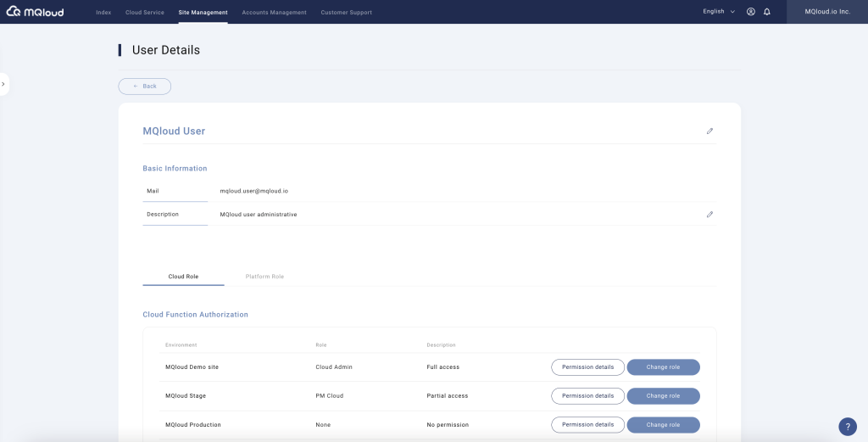Select the Site Management menu
Image resolution: width=868 pixels, height=442 pixels.
click(203, 13)
